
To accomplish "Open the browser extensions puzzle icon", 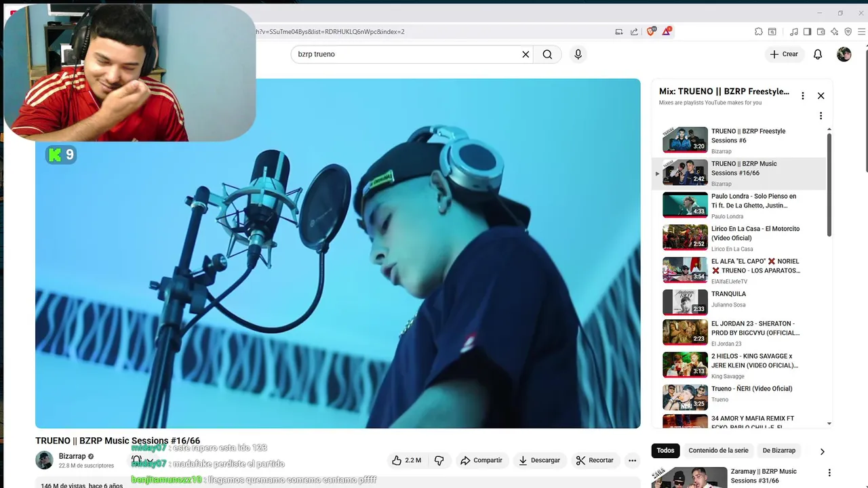I will (759, 32).
